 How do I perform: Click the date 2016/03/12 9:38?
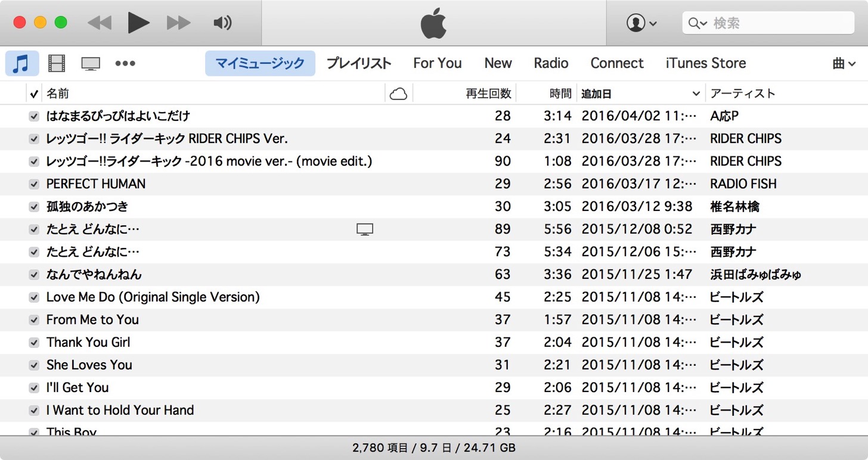pyautogui.click(x=637, y=206)
